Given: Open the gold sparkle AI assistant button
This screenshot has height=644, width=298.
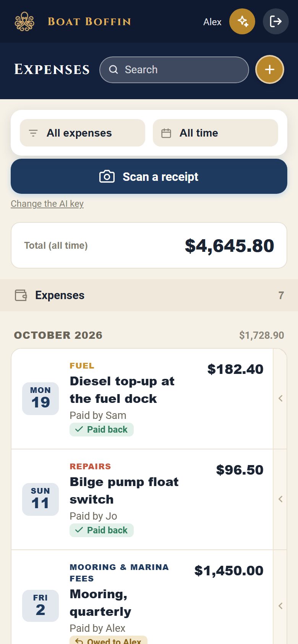Looking at the screenshot, I should pos(242,21).
